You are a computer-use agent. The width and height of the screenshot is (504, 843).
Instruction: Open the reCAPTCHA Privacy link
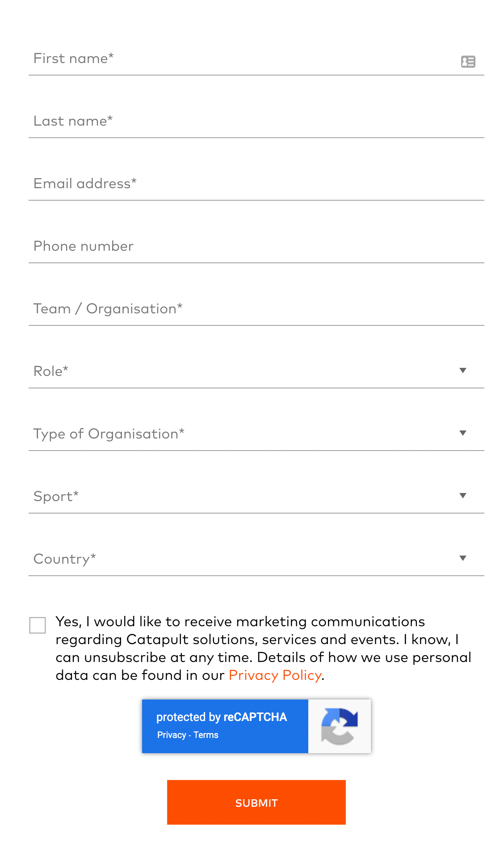(x=172, y=735)
